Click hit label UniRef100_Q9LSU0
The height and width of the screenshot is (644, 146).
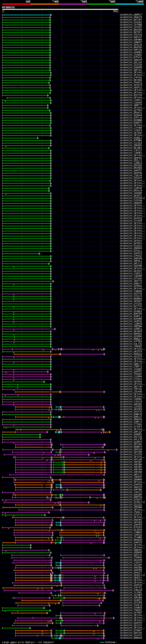[131, 63]
